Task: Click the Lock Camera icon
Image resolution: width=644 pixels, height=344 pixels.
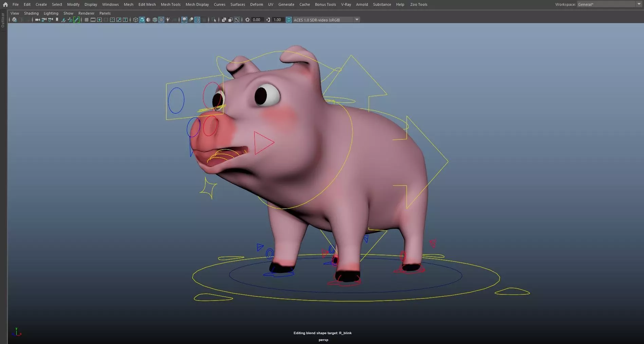Action: pos(44,20)
